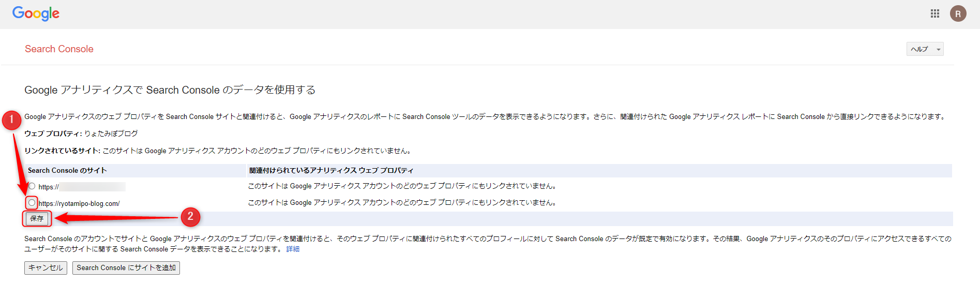
Task: Click the https://ryotamipo-blog.com/ site text
Action: tap(79, 203)
